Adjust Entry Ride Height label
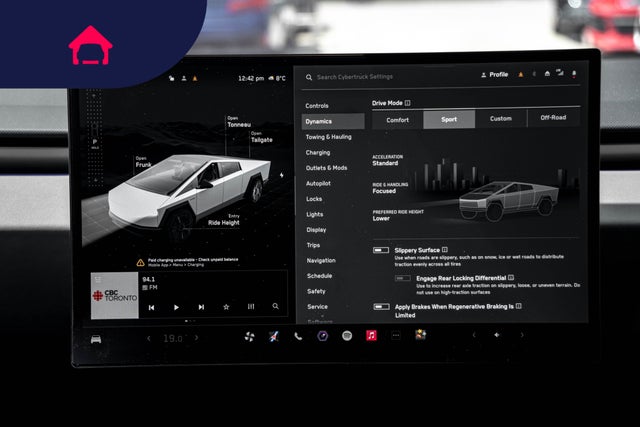640x427 pixels. click(x=224, y=220)
